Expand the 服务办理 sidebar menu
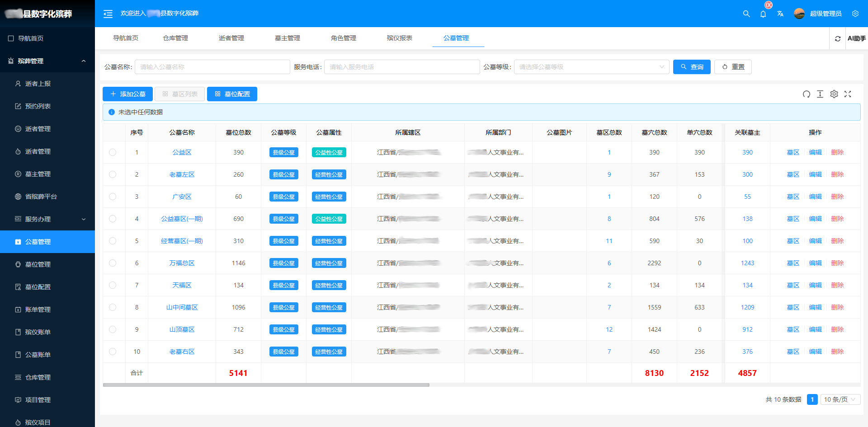This screenshot has width=868, height=427. [47, 219]
